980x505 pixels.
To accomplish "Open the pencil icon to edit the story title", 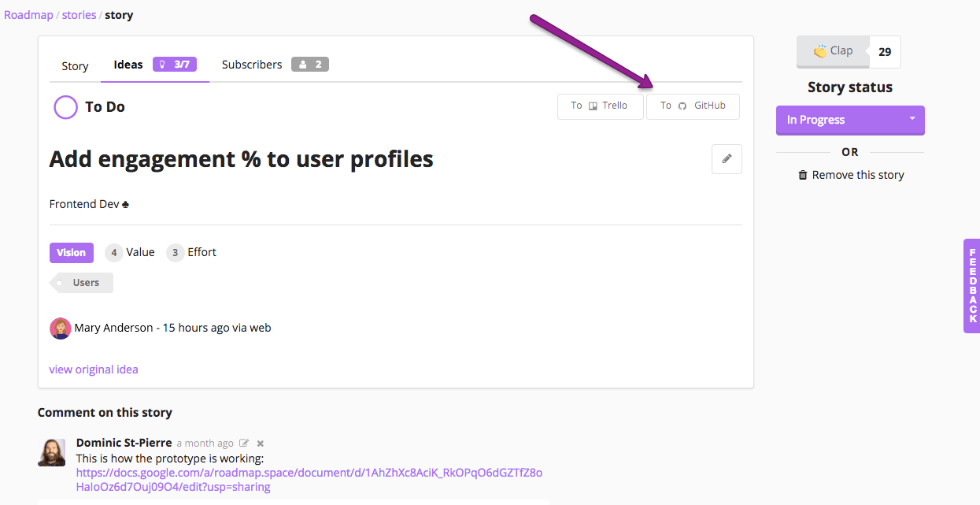I will click(726, 158).
